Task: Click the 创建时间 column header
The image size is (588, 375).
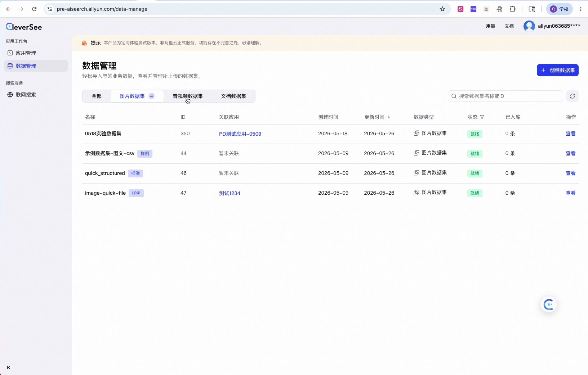Action: (328, 117)
